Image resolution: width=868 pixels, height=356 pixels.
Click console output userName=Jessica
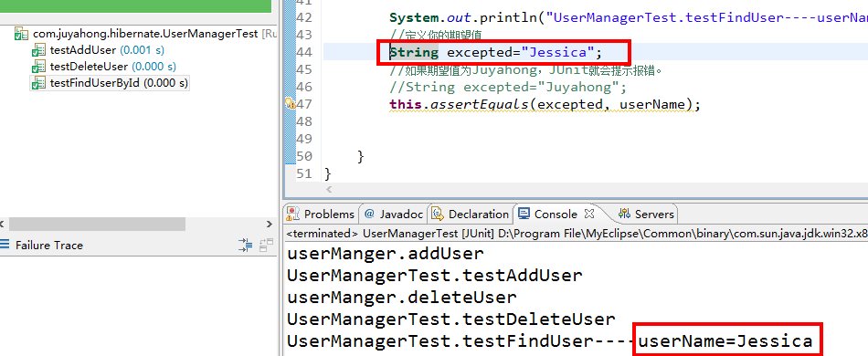[725, 341]
